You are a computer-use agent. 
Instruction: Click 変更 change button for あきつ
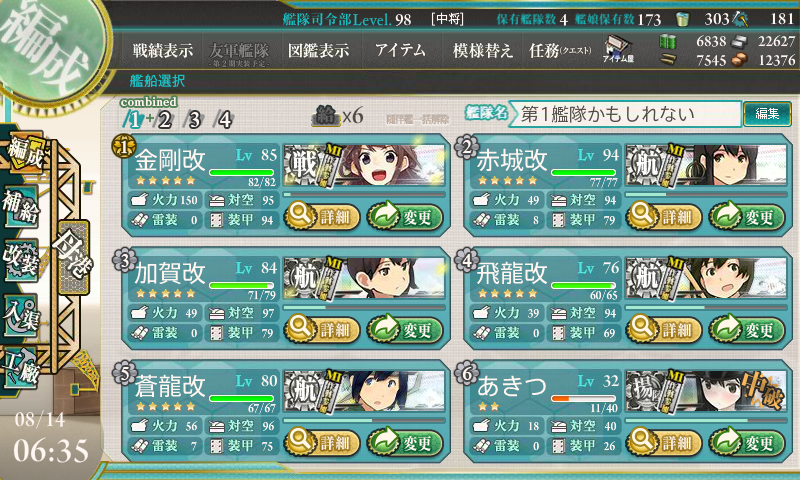pyautogui.click(x=747, y=442)
